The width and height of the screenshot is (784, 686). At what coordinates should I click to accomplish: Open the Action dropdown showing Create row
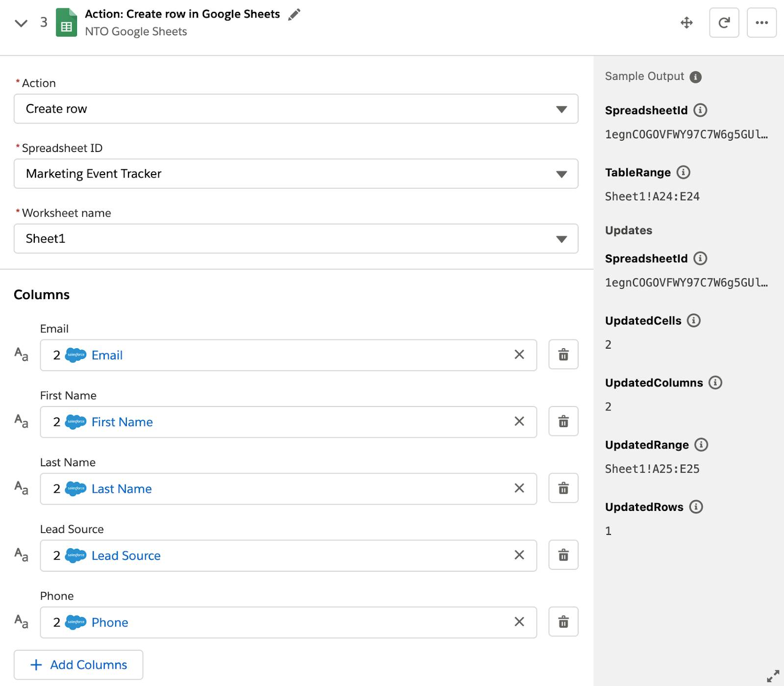[x=296, y=109]
